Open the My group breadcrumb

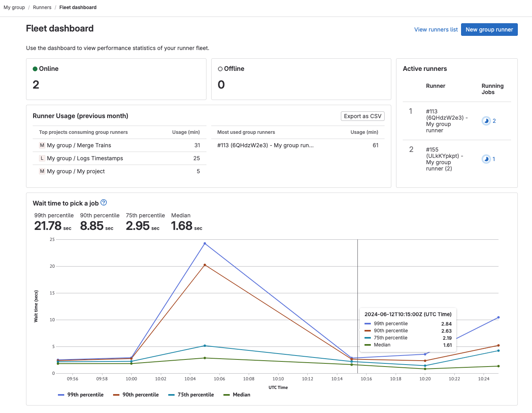click(14, 7)
